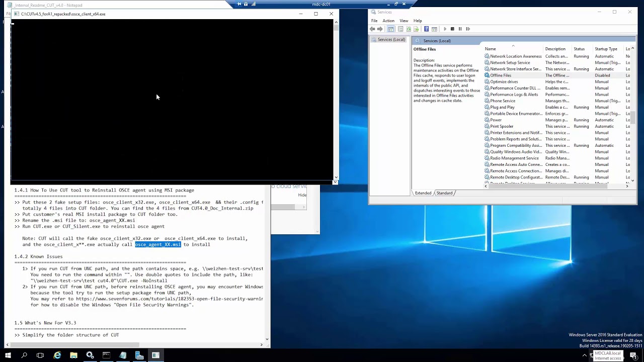Click Refresh icon in Services toolbar

pos(409,29)
